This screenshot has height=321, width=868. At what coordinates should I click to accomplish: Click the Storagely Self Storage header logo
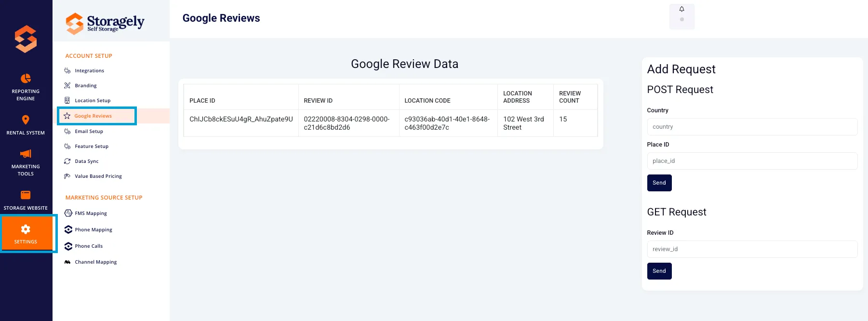pos(105,23)
